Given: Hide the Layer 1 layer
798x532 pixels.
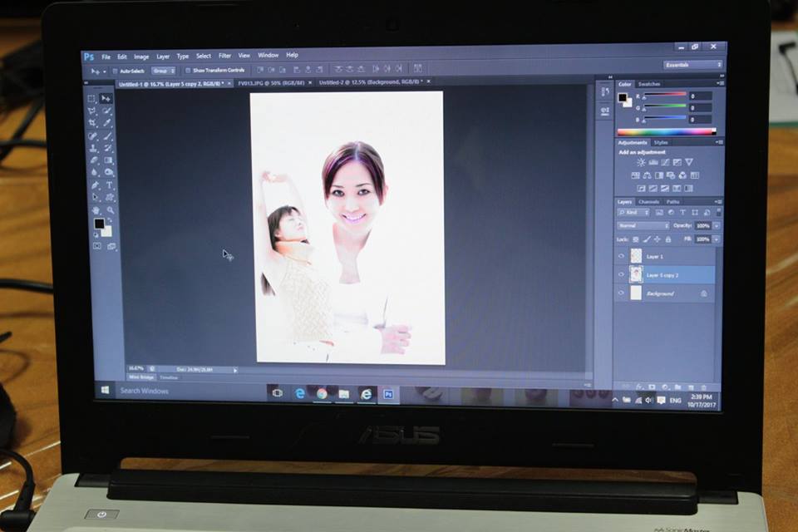Looking at the screenshot, I should pos(621,256).
